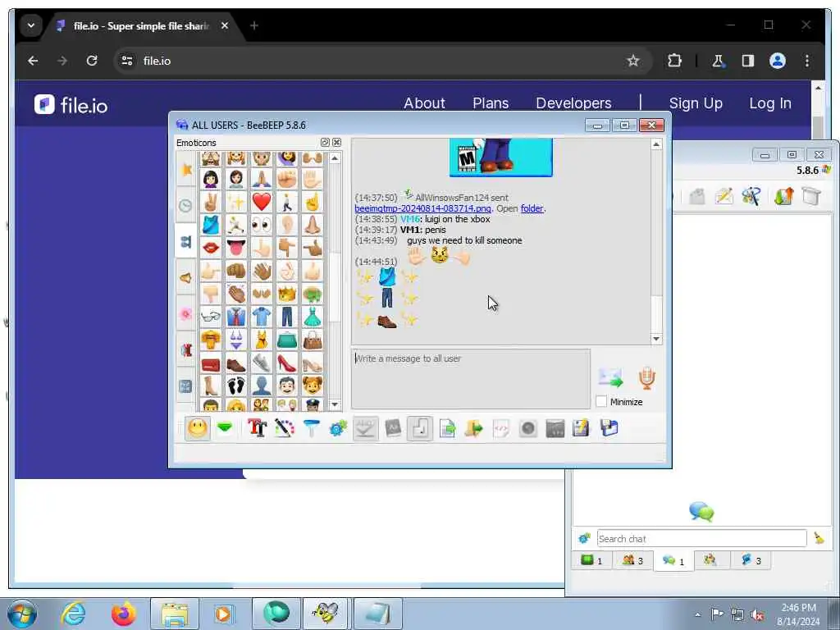The height and width of the screenshot is (630, 840).
Task: Click the grey round record icon
Action: [x=527, y=428]
